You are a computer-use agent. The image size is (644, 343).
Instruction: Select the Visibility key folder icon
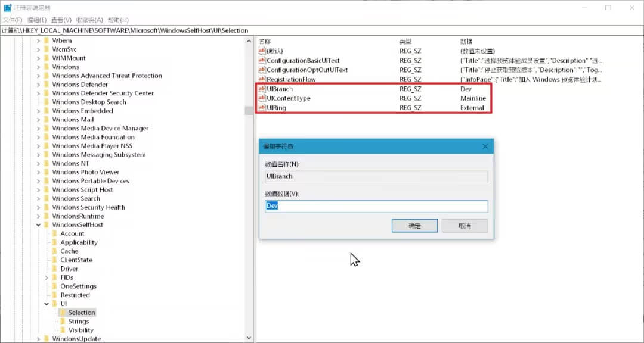[x=63, y=330]
